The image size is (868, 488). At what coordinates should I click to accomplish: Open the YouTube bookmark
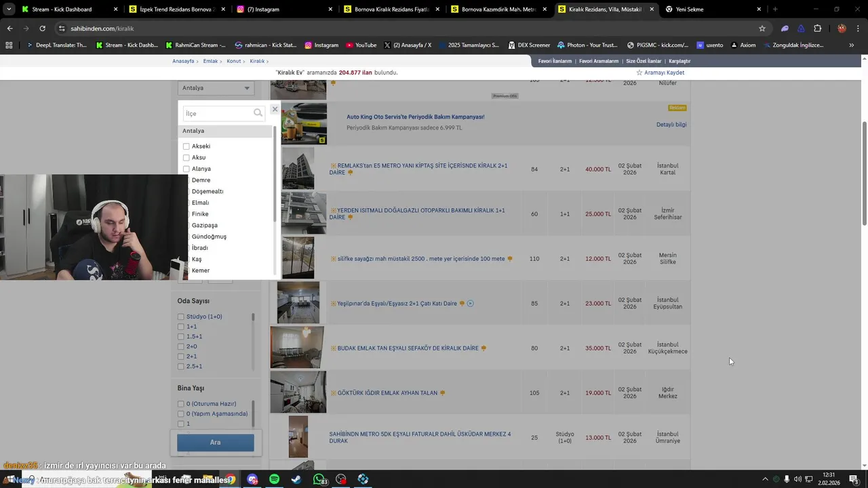[x=361, y=45]
